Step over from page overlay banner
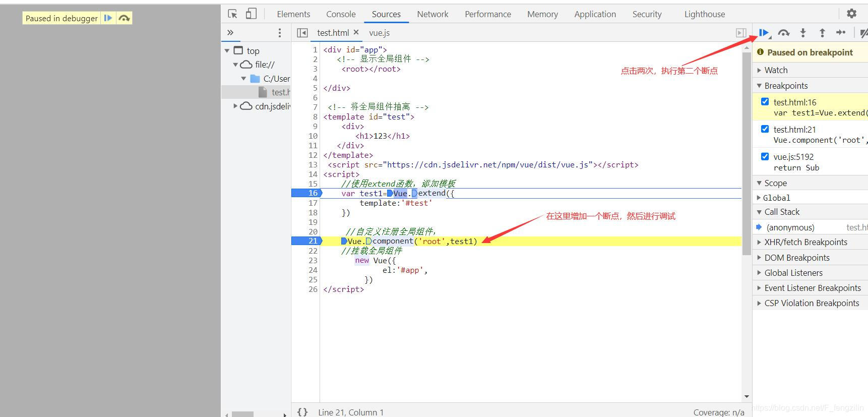 point(124,18)
